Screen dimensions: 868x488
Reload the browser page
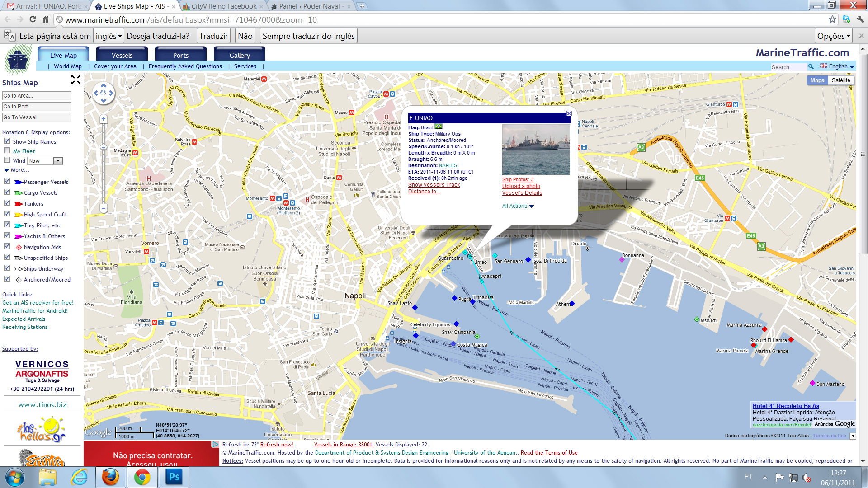(33, 19)
